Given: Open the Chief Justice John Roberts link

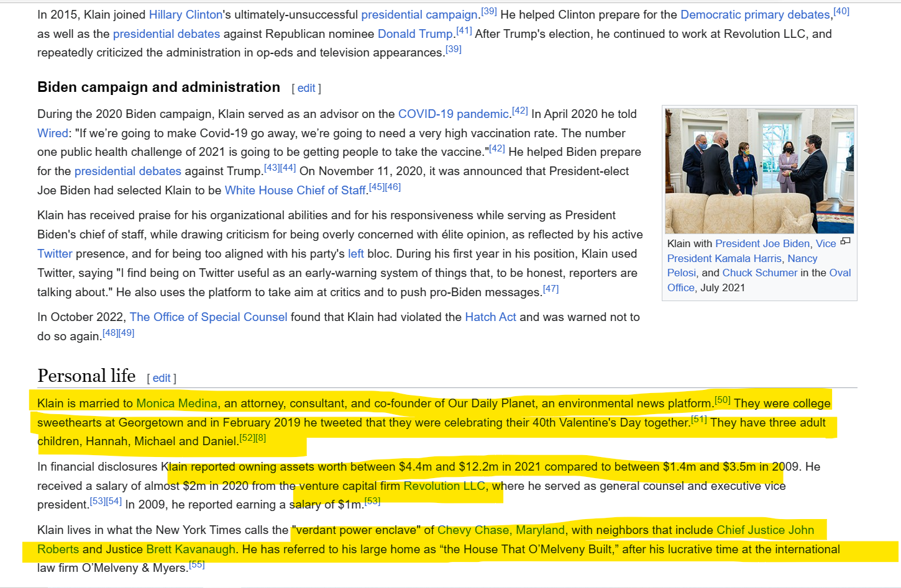Looking at the screenshot, I should click(765, 530).
